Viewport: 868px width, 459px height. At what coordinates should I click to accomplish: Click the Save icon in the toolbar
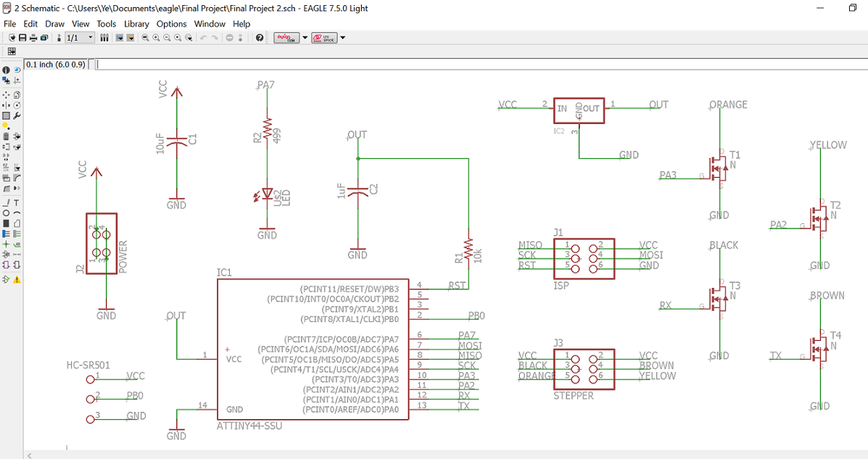[x=22, y=38]
